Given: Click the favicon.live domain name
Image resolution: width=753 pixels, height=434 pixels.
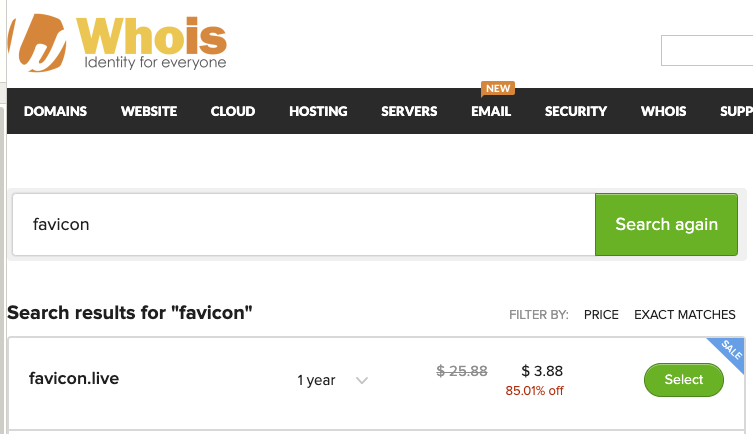Looking at the screenshot, I should pyautogui.click(x=74, y=379).
